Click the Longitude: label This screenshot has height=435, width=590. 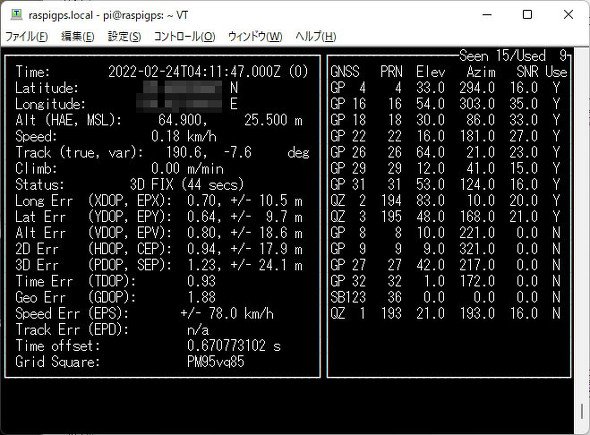coord(50,104)
